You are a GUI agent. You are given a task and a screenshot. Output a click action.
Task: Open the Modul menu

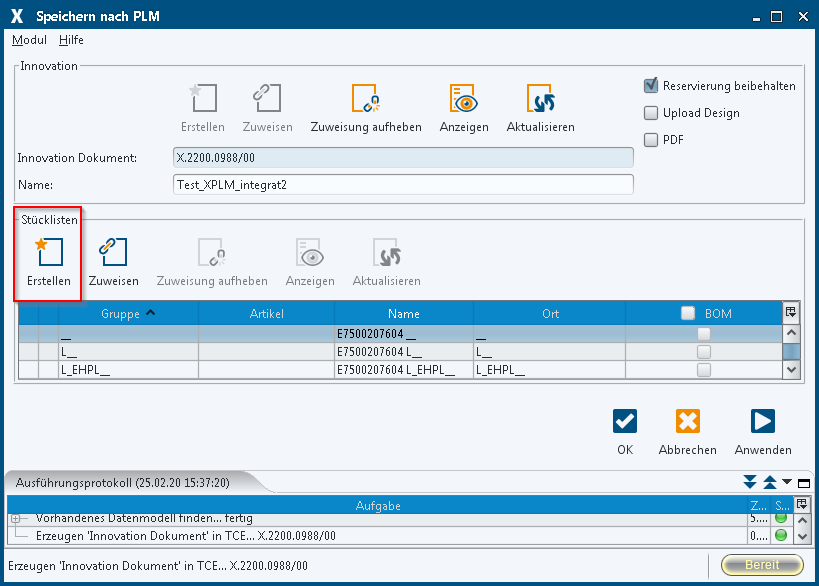29,40
